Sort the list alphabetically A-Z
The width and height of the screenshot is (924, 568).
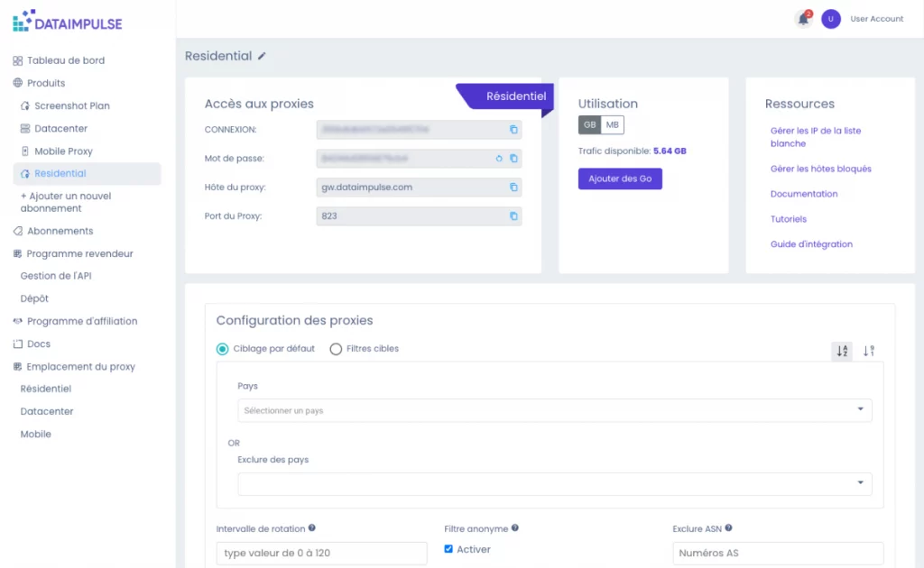pyautogui.click(x=842, y=351)
